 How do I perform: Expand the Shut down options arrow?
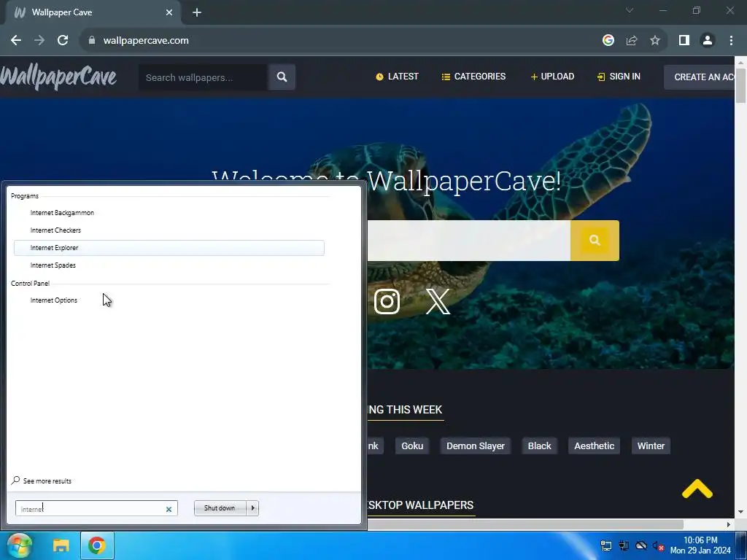click(x=252, y=508)
